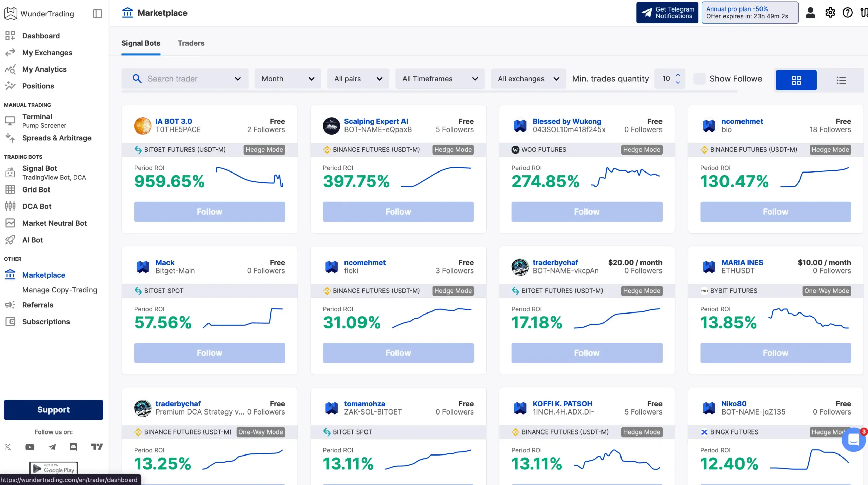Open the traderbychaf BOT-NAME-vkcpAn profile link

coord(555,262)
